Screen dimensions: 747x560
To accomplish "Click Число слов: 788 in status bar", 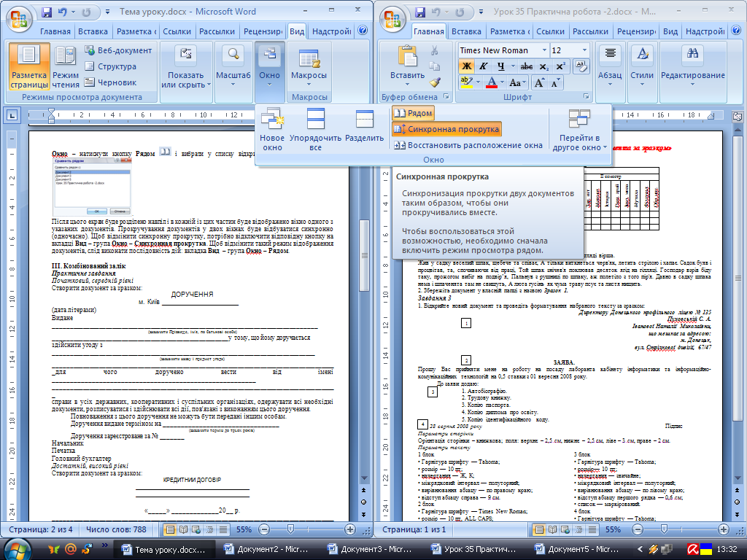I will pos(116,529).
